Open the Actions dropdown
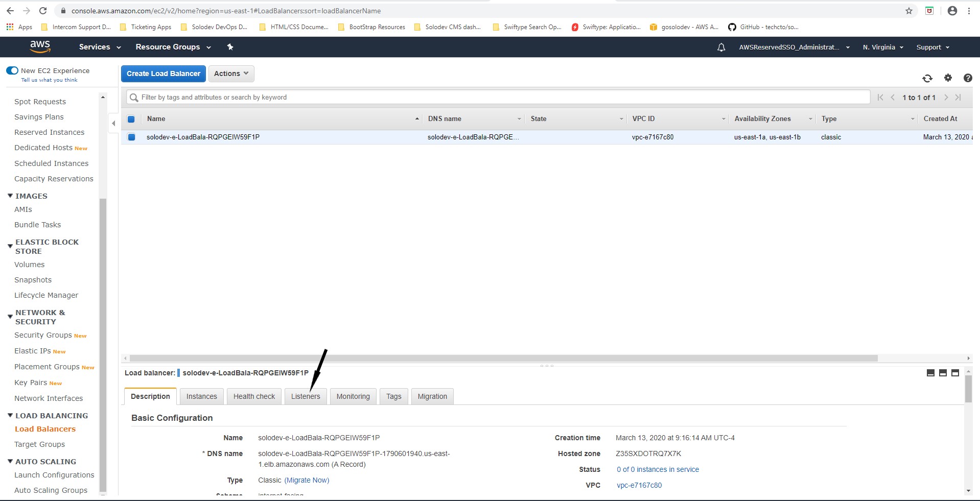Image resolution: width=980 pixels, height=501 pixels. [231, 74]
